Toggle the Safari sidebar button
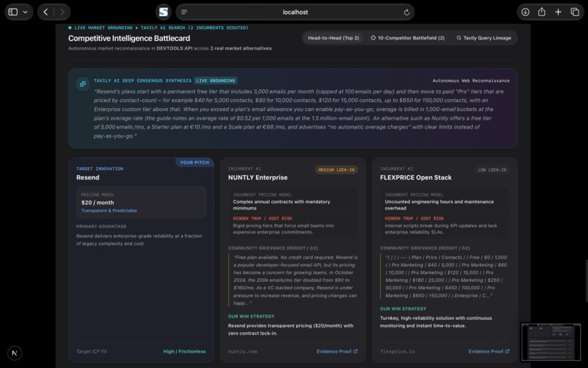The height and width of the screenshot is (368, 588). (12, 12)
